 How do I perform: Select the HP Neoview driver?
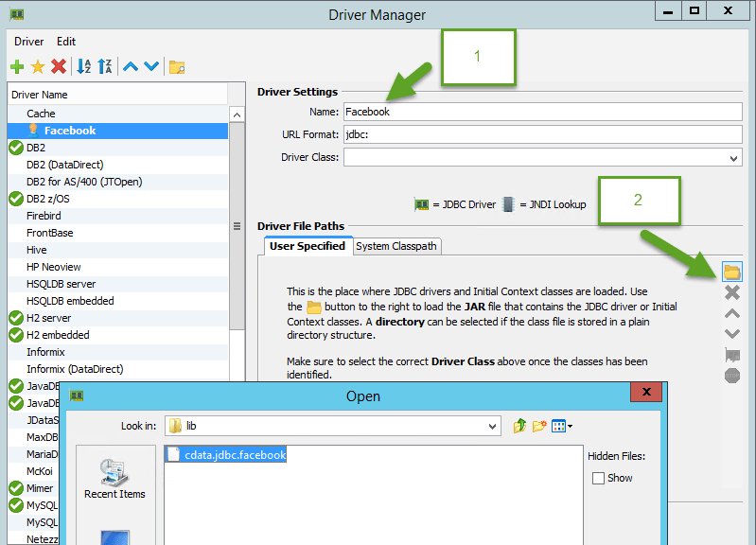click(x=117, y=267)
